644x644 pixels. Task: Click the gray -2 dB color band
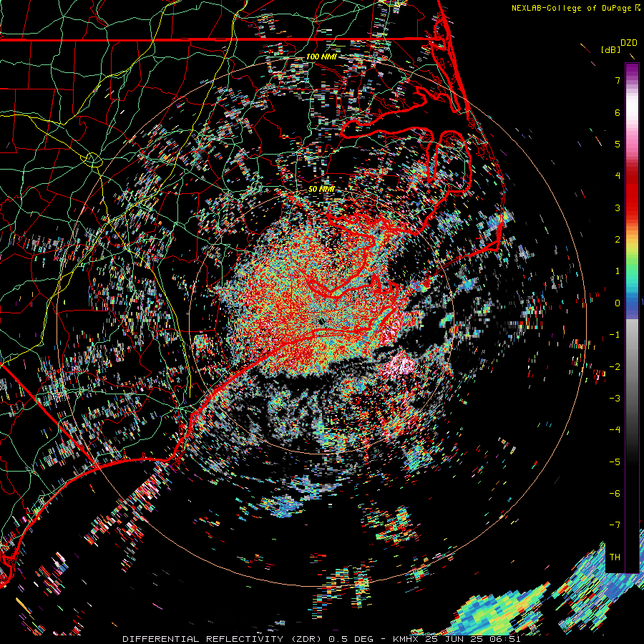click(632, 366)
